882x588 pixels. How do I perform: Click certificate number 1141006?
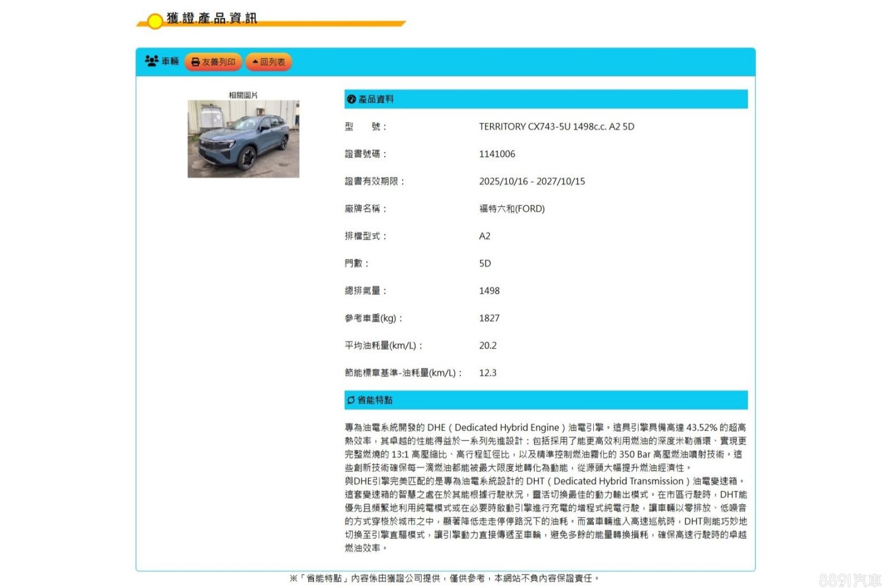[497, 154]
